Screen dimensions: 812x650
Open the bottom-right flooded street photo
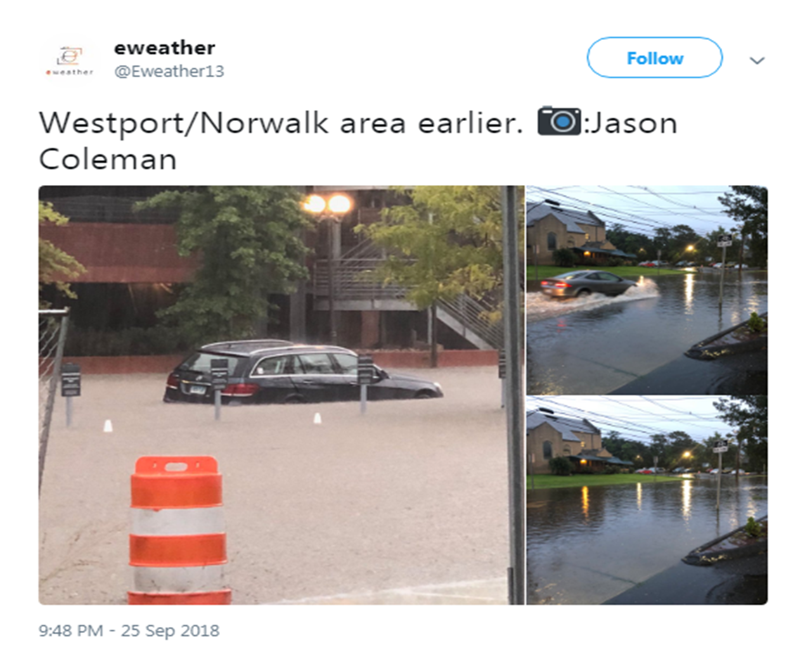pos(647,500)
